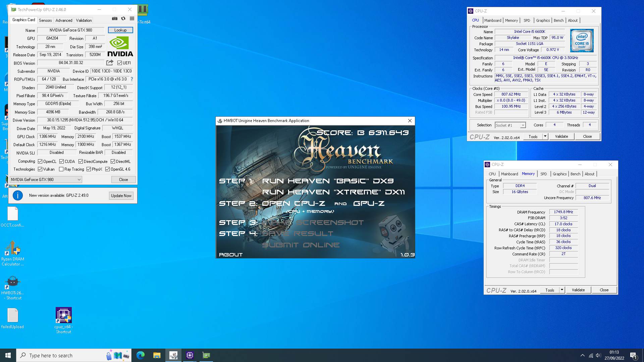Open About tab in top CPU-Z window
Viewport: 644px width, 362px height.
click(x=573, y=20)
